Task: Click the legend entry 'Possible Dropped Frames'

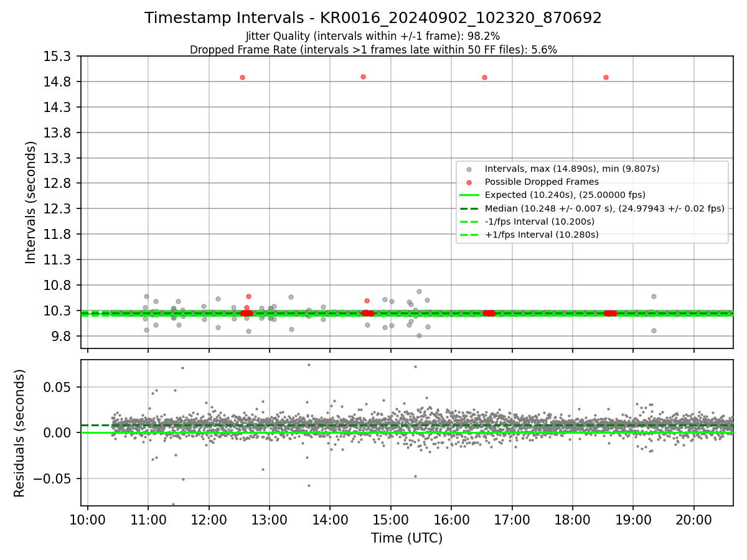Action: (x=542, y=182)
